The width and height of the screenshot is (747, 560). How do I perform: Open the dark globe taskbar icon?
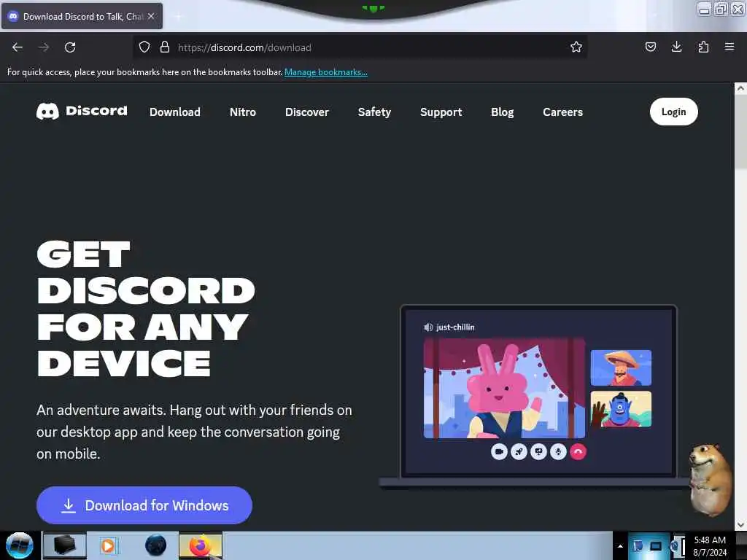click(x=156, y=545)
